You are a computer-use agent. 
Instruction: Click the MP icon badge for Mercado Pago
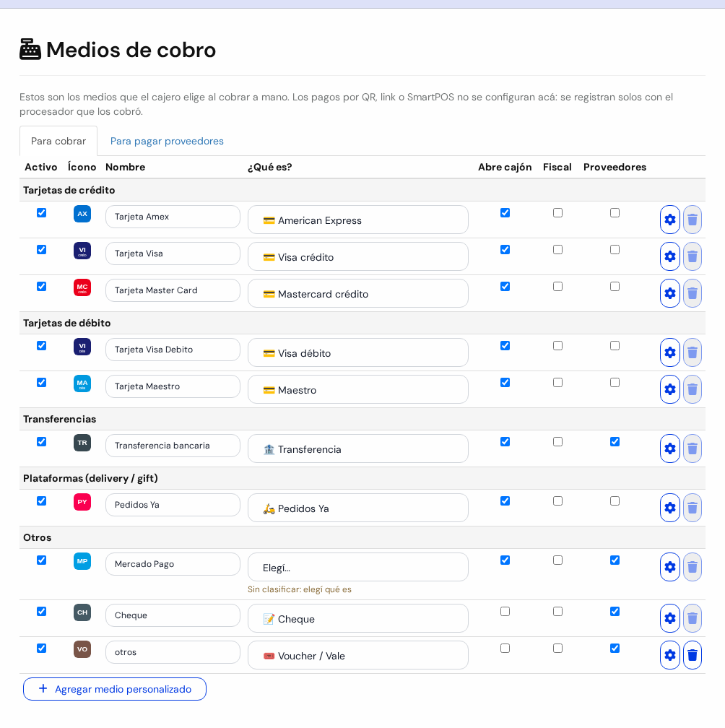coord(82,561)
